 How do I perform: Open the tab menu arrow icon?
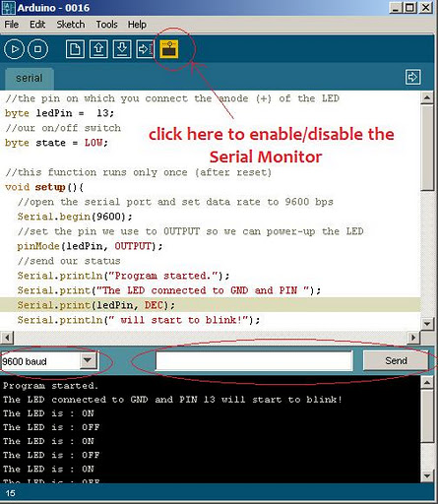click(x=412, y=77)
